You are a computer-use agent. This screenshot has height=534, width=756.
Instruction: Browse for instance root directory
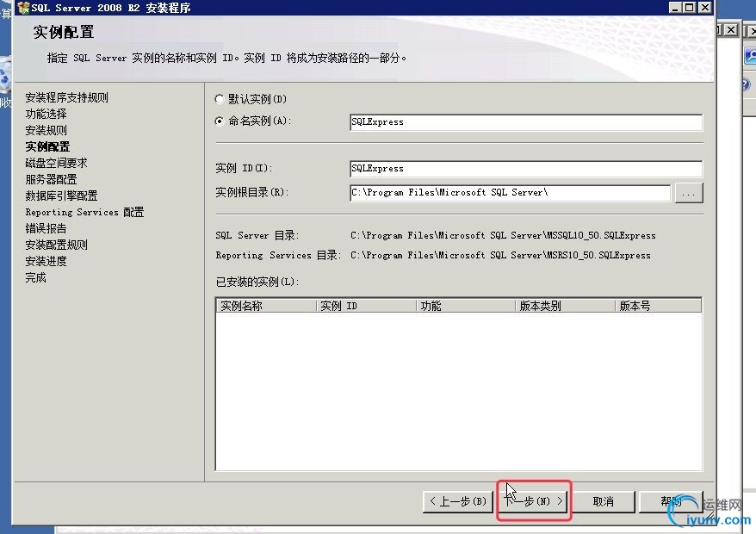(689, 193)
